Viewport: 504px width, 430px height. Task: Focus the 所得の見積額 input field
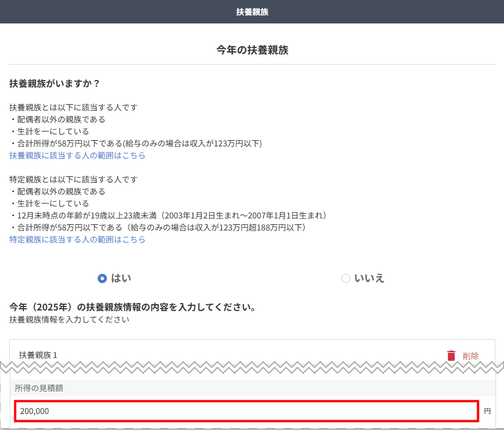pos(246,411)
